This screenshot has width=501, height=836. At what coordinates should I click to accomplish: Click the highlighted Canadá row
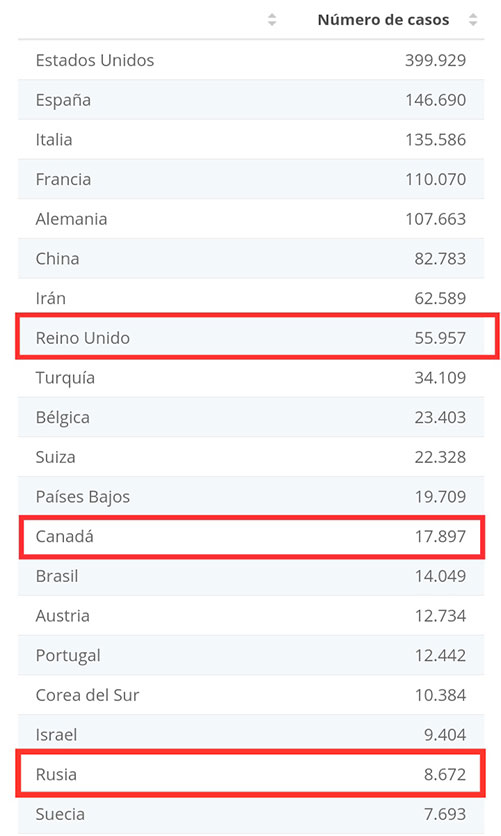[x=252, y=537]
